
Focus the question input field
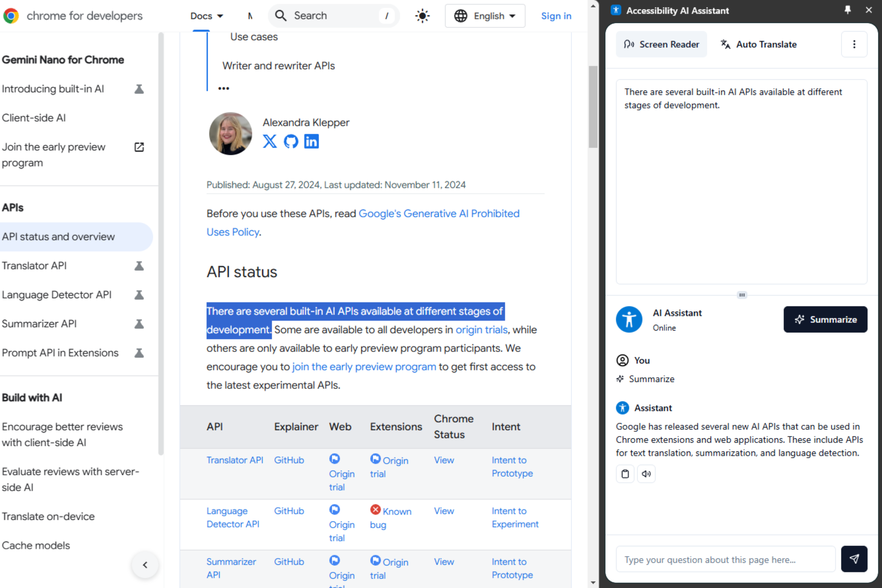(725, 559)
